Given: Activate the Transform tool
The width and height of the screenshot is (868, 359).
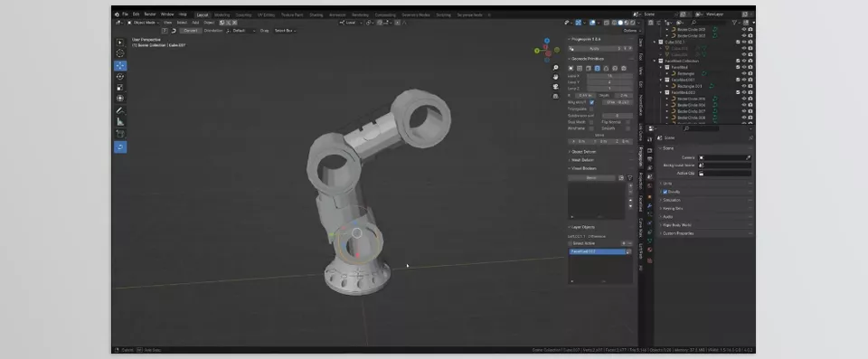Looking at the screenshot, I should 120,98.
